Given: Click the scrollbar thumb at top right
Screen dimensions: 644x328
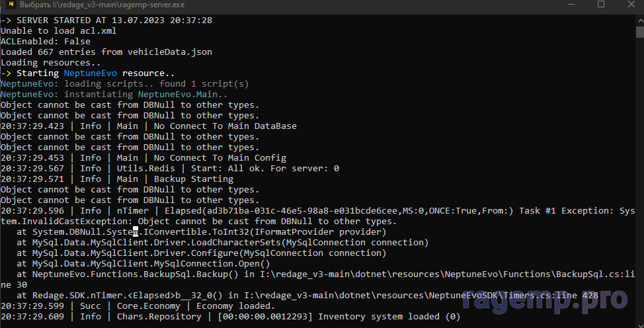Looking at the screenshot, I should (639, 31).
